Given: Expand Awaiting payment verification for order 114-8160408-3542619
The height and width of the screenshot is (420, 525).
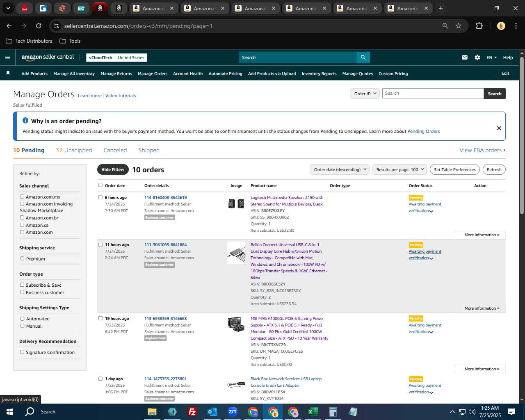Looking at the screenshot, I should point(425,208).
